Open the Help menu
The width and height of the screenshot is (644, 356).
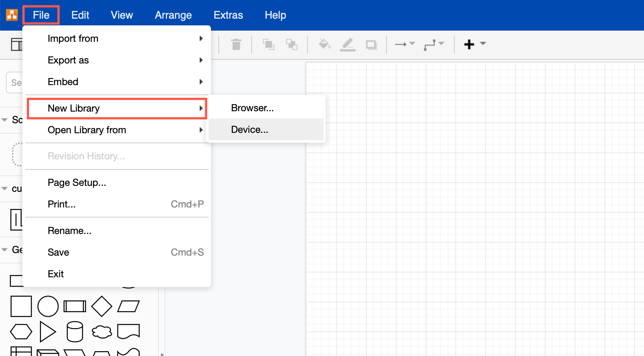pos(275,15)
